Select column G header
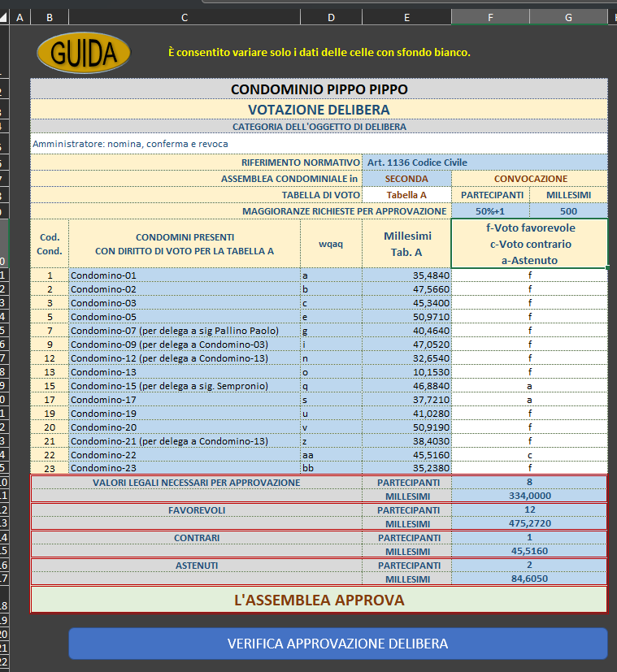617x672 pixels. [568, 18]
